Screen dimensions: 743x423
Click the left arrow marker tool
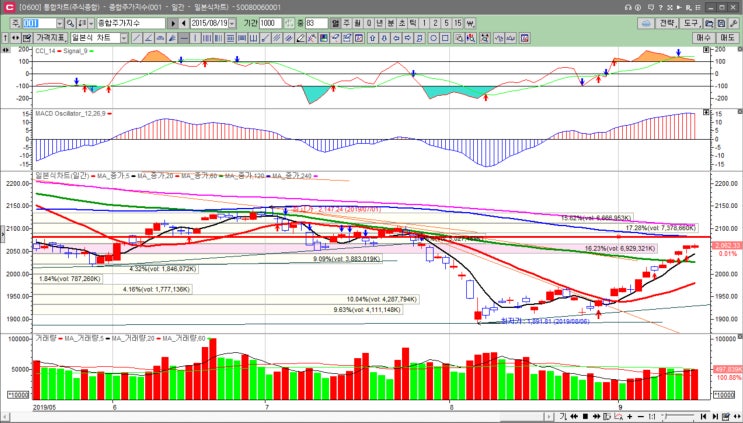[x=396, y=38]
